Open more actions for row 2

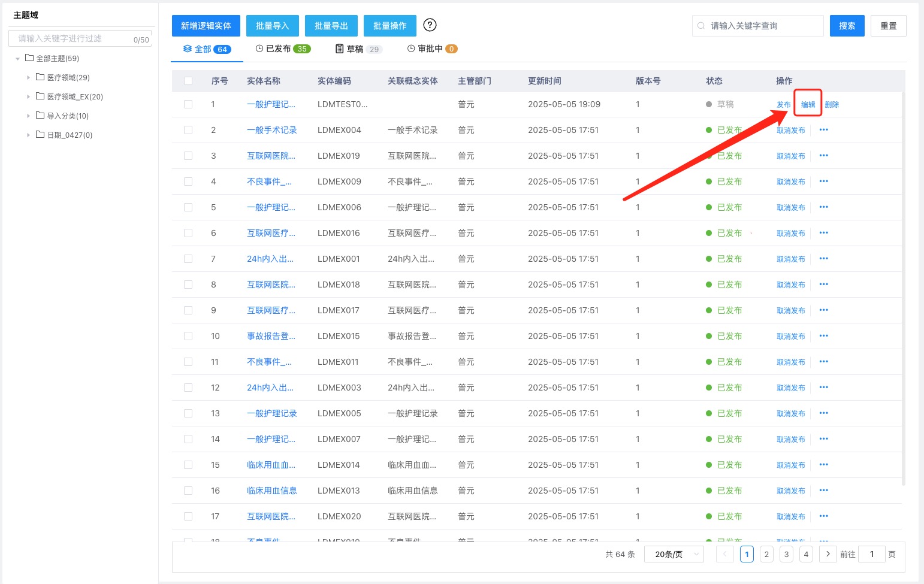(823, 130)
